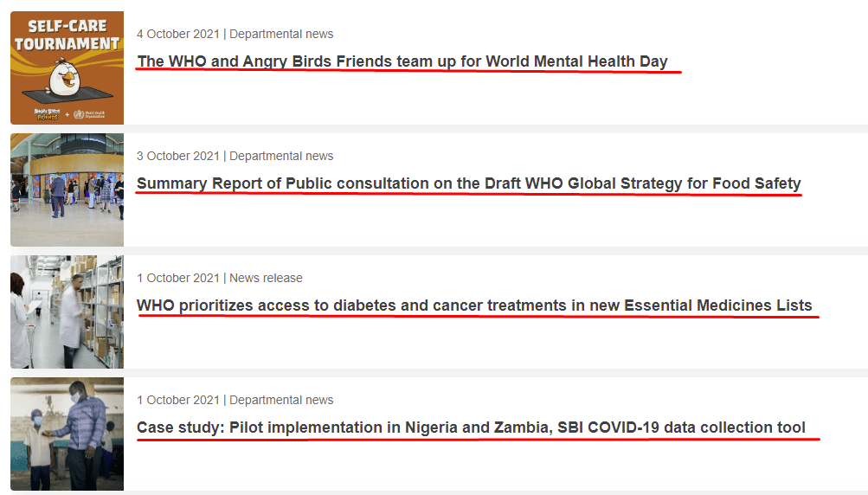Open the Nigeria and Zambia case study headline
The width and height of the screenshot is (868, 495).
(x=471, y=427)
